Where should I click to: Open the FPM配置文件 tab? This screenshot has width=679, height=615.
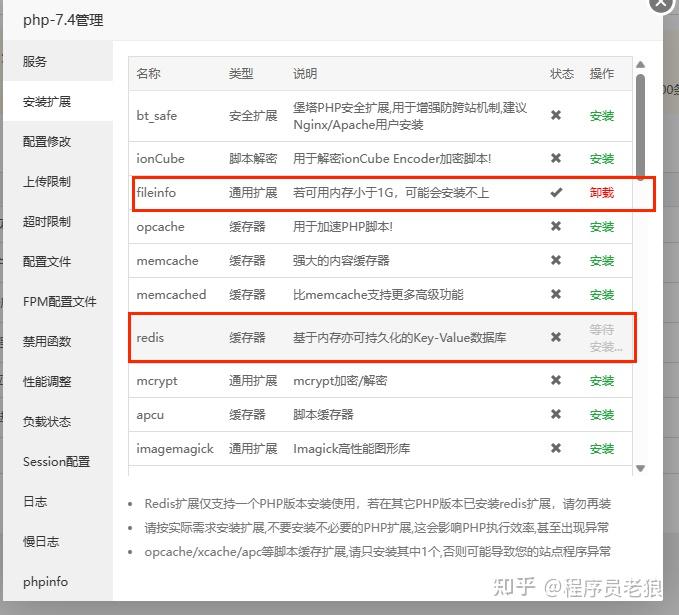[x=58, y=301]
